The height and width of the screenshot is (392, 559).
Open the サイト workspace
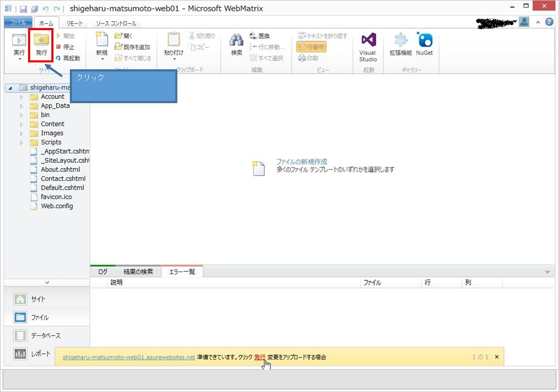click(x=47, y=299)
